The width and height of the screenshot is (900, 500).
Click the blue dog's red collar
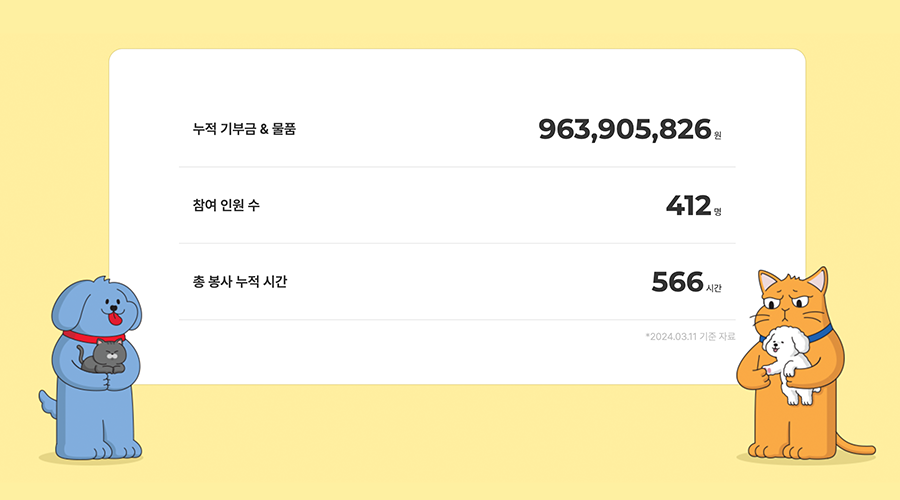pos(80,337)
